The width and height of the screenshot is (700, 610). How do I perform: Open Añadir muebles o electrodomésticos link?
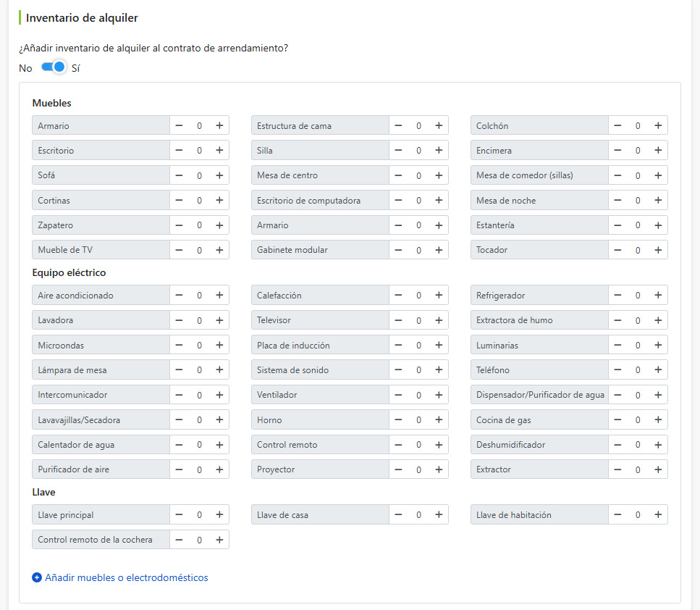click(x=127, y=578)
